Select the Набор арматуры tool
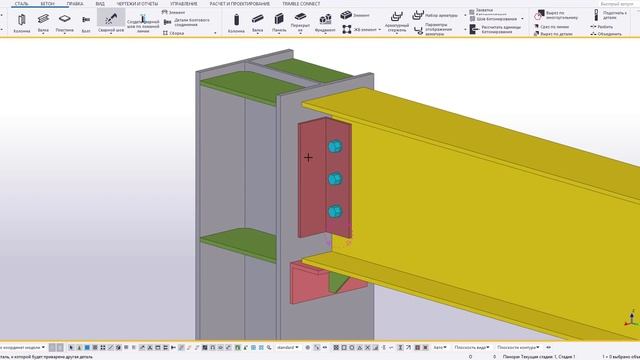The height and width of the screenshot is (360, 640). [x=435, y=16]
